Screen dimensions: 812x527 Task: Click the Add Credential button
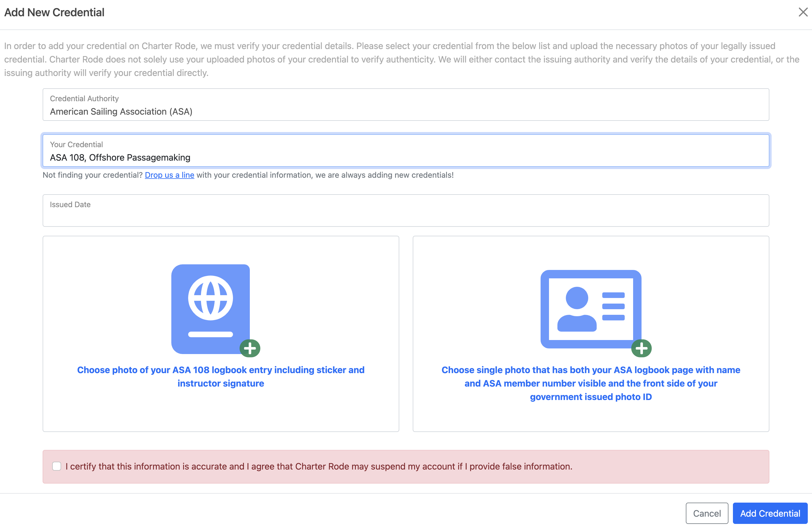click(770, 513)
